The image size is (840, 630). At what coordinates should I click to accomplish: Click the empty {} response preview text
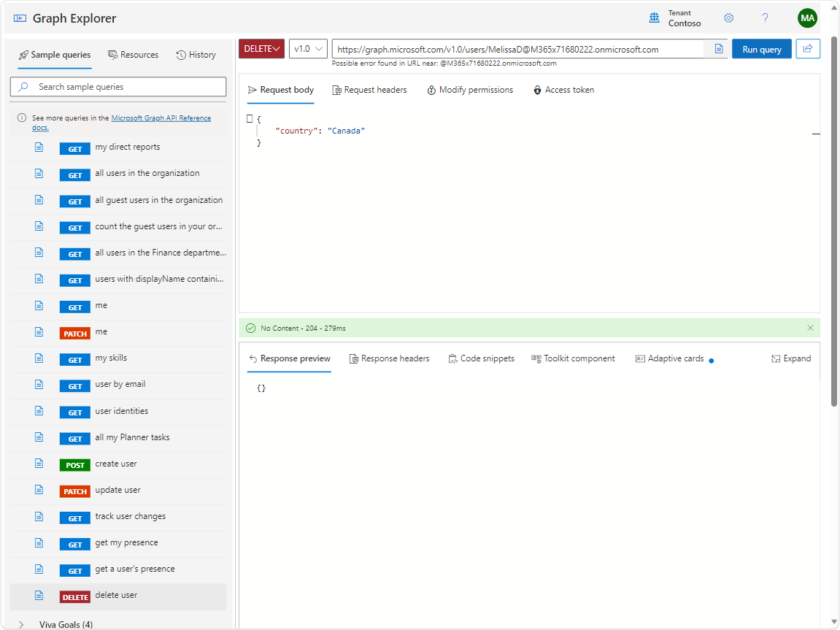click(261, 388)
